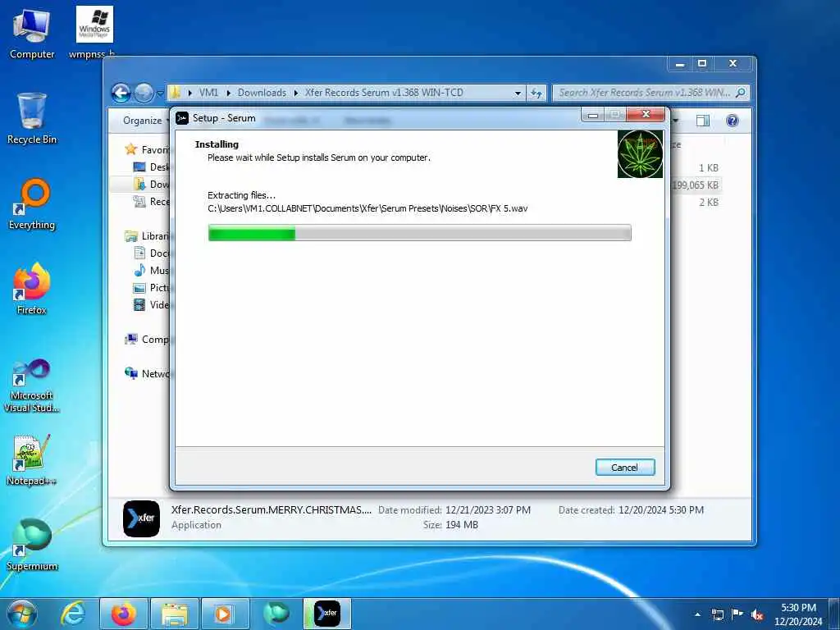Click the date modified value in details pane
The image size is (840, 630).
click(x=487, y=510)
